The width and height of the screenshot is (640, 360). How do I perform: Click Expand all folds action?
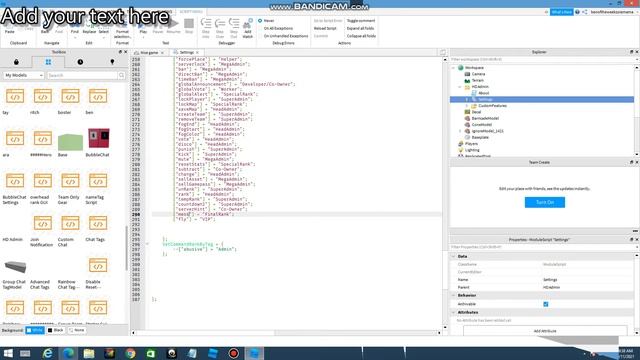pyautogui.click(x=360, y=28)
